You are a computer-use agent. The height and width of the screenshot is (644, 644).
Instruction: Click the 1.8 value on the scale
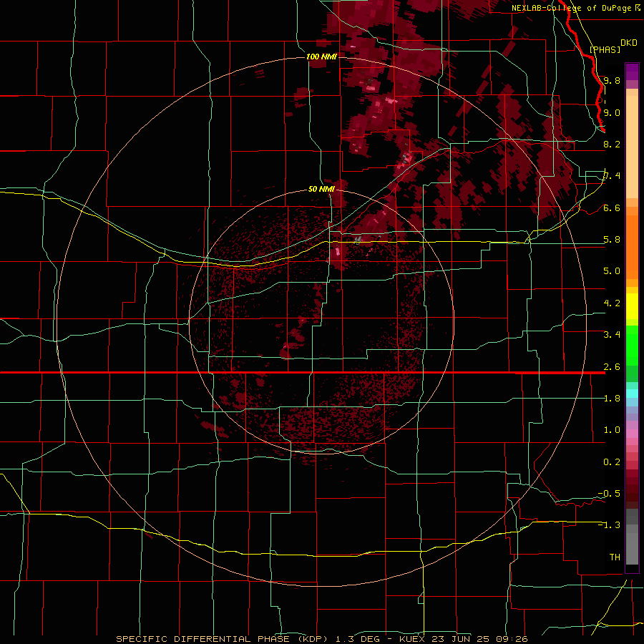612,399
